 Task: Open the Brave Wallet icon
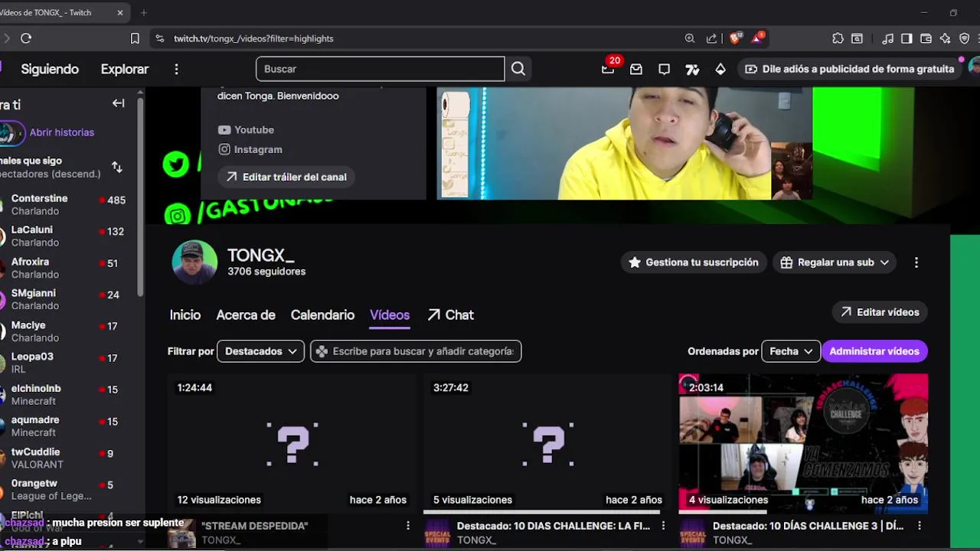926,38
